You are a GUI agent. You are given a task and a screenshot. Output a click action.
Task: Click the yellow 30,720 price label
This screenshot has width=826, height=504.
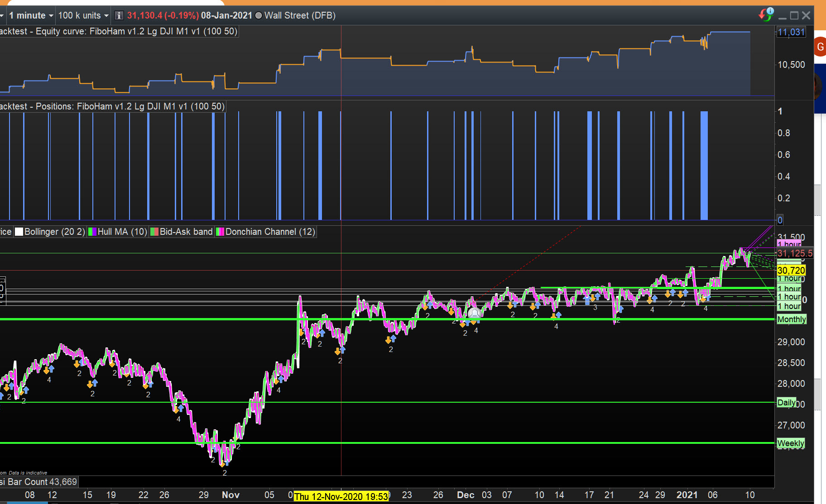[791, 271]
